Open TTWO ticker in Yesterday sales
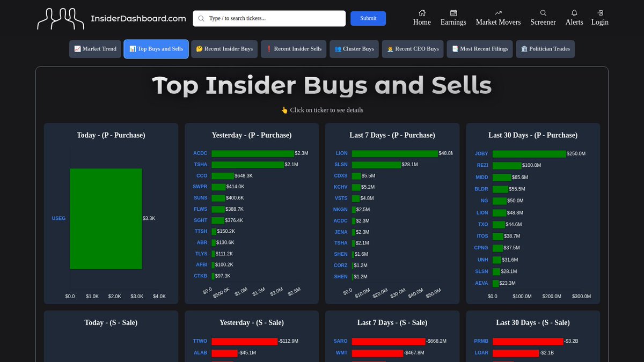The height and width of the screenshot is (362, 644). (x=200, y=341)
